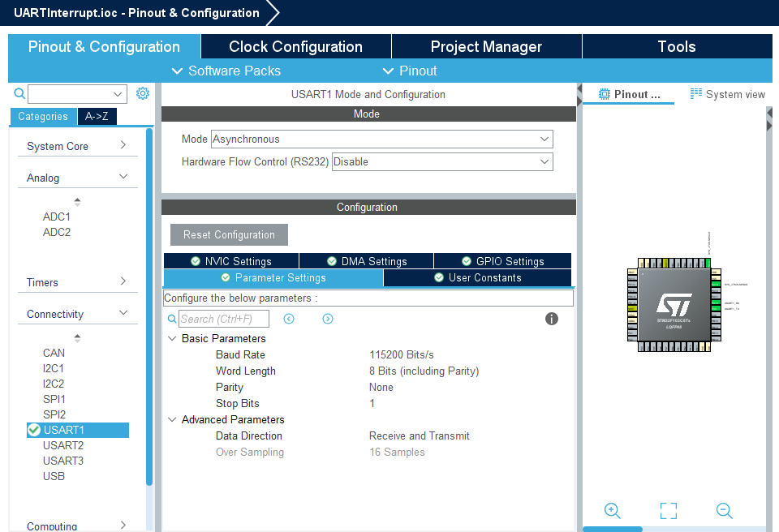This screenshot has width=779, height=532.
Task: Go to previous search result arrow
Action: tap(289, 319)
